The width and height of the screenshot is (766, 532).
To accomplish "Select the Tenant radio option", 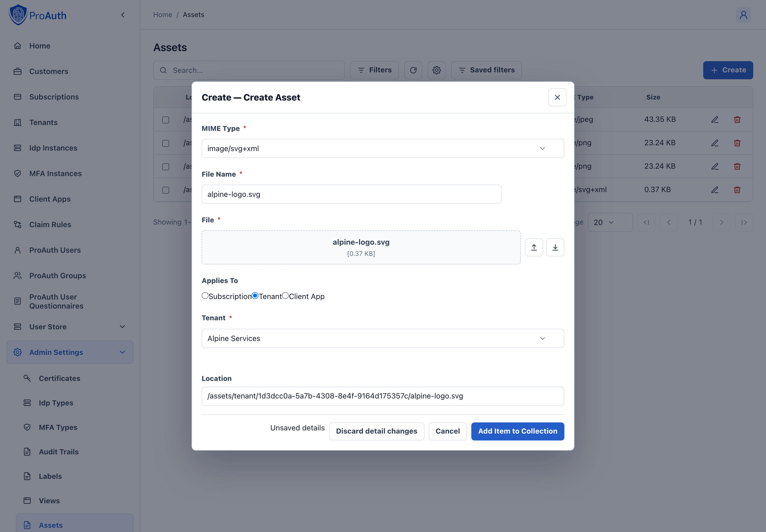I will pos(255,296).
